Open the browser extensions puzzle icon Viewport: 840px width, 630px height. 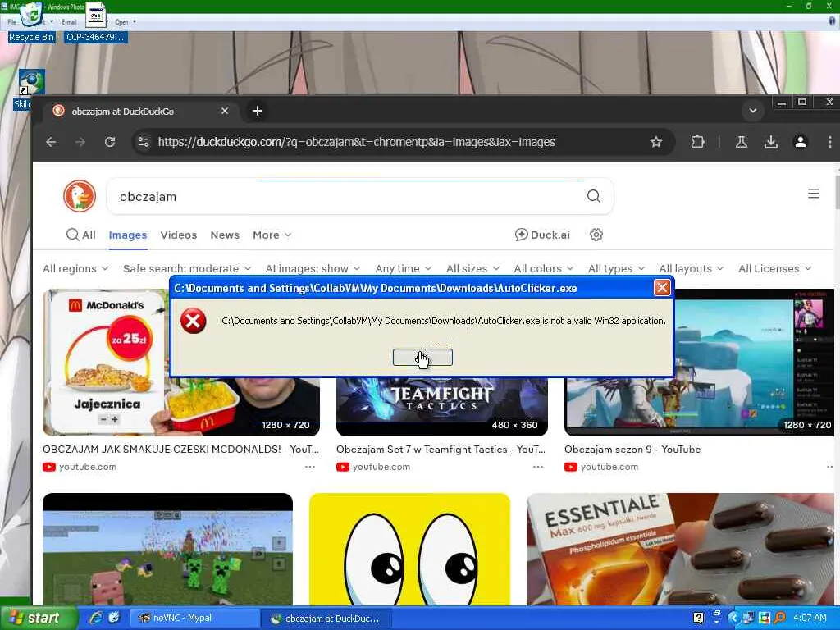pyautogui.click(x=697, y=142)
